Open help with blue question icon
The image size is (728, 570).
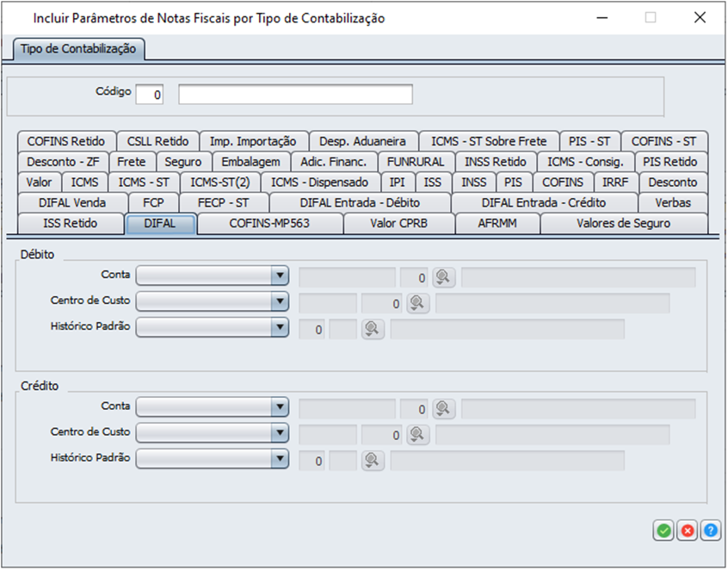tap(710, 531)
